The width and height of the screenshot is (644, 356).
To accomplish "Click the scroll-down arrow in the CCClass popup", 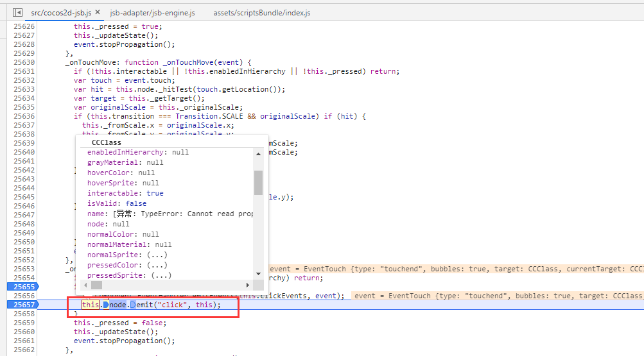I will [258, 273].
